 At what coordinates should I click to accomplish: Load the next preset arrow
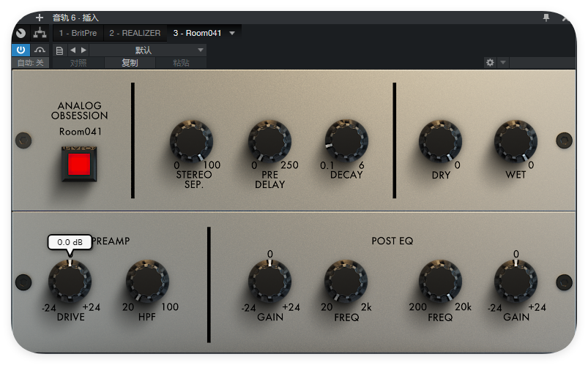tap(83, 50)
